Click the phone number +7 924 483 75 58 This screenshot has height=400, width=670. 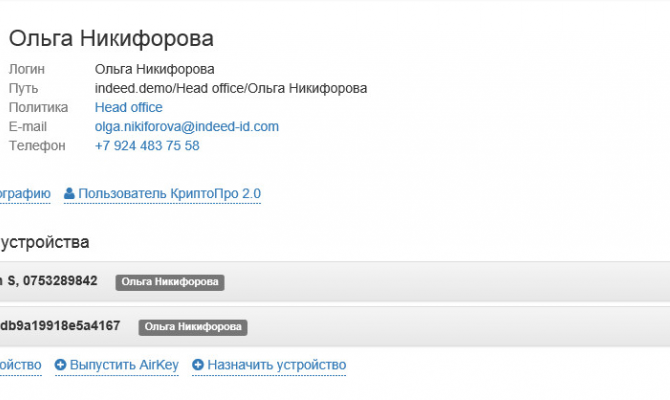(147, 145)
